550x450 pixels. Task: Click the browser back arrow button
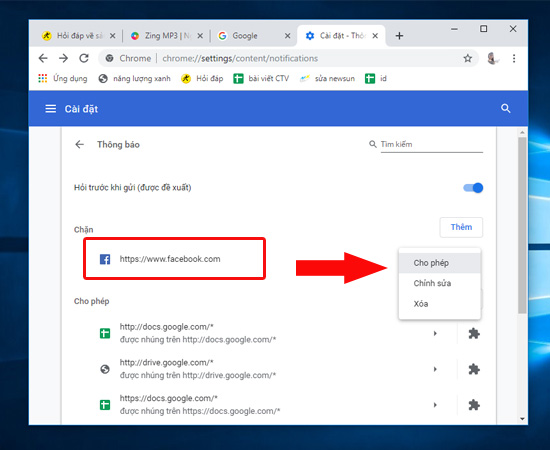(43, 58)
